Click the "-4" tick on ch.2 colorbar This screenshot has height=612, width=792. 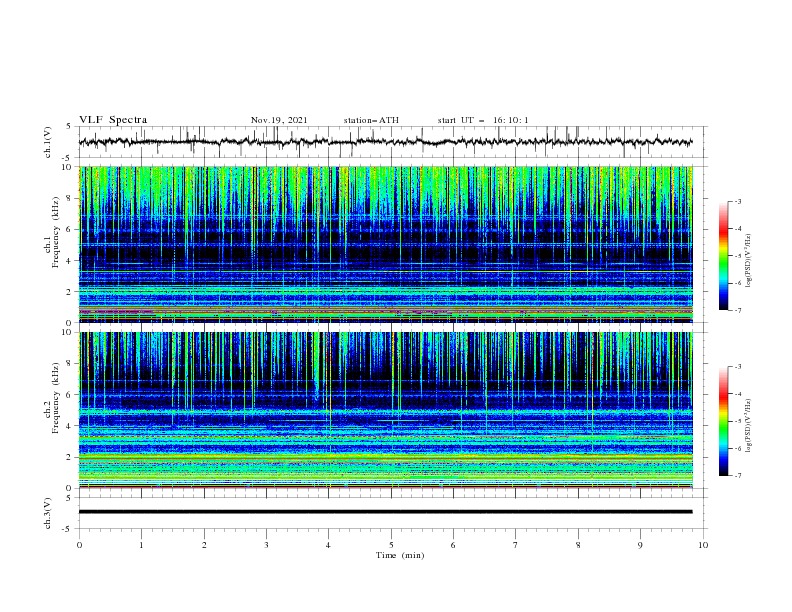[737, 394]
